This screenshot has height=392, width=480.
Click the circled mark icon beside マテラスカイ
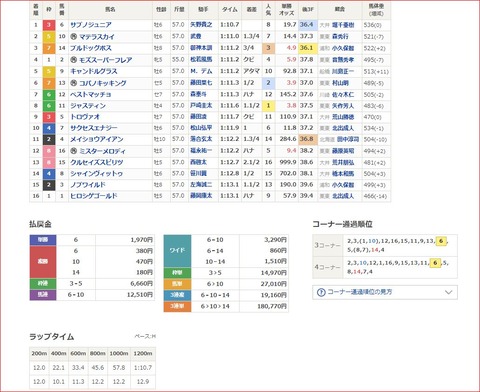74,36
